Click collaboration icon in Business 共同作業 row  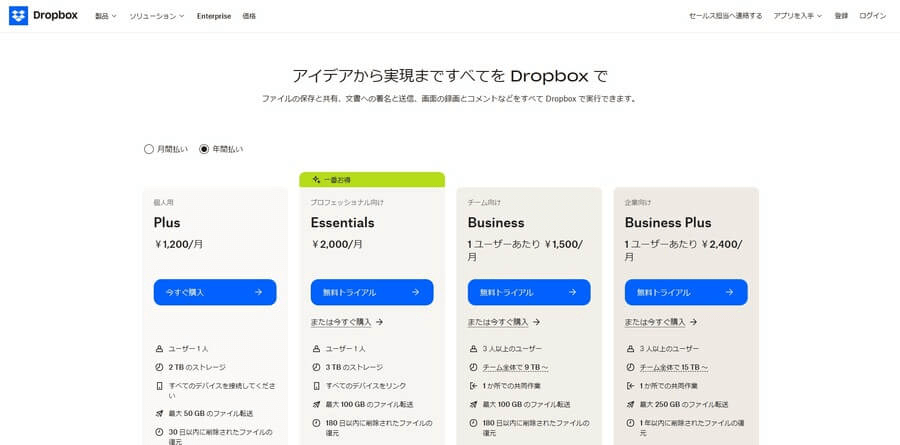(x=473, y=386)
